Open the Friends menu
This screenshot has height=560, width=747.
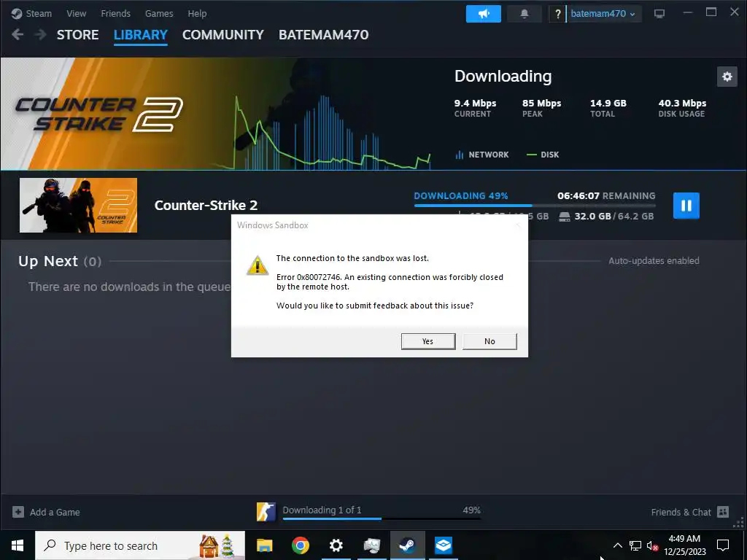[x=115, y=13]
